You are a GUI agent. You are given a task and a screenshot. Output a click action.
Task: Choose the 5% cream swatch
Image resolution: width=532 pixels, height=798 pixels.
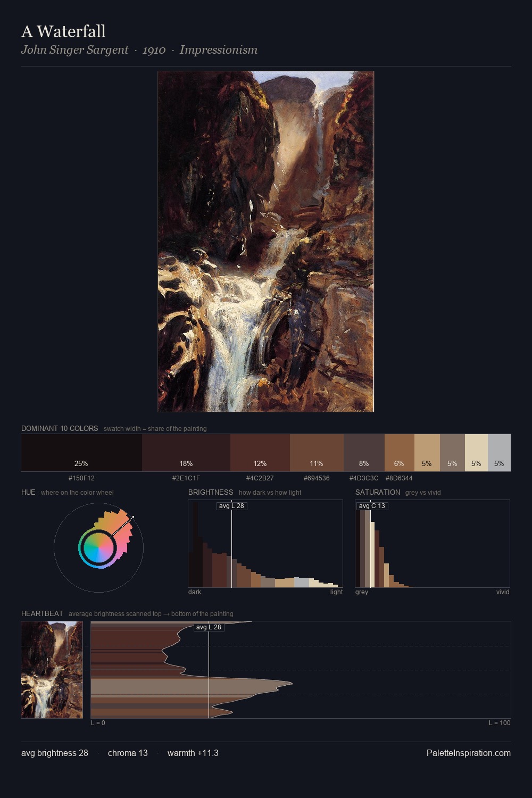476,453
